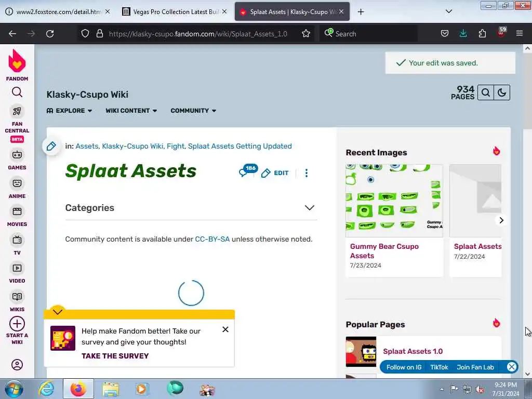The height and width of the screenshot is (399, 532).
Task: Open Windows Explorer folder taskbar icon
Action: 111,389
